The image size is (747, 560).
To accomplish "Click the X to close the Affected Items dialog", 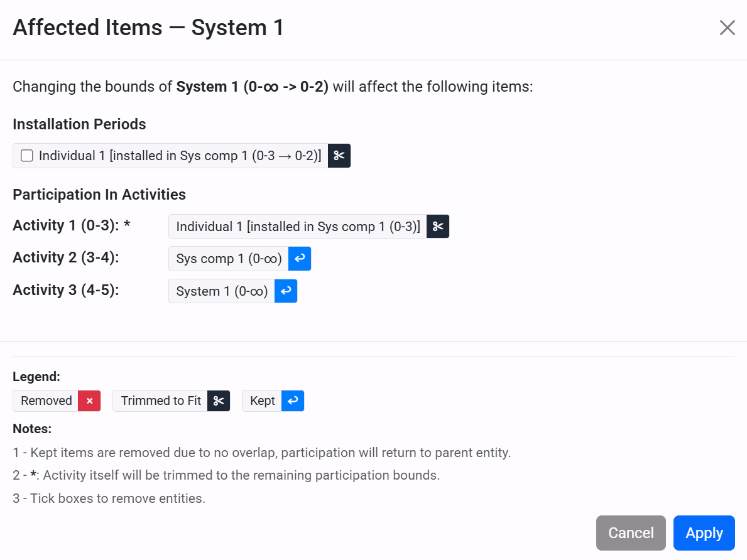I will click(727, 27).
